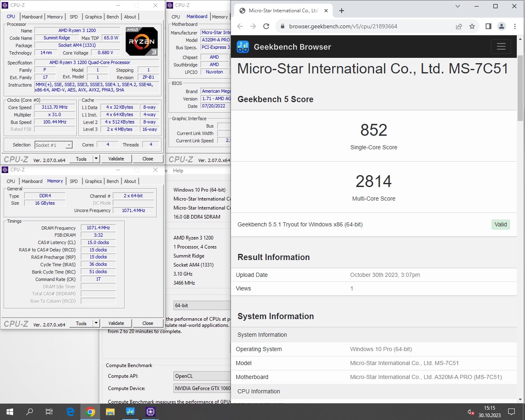Open the notification center icon
The image size is (525, 420).
click(511, 412)
